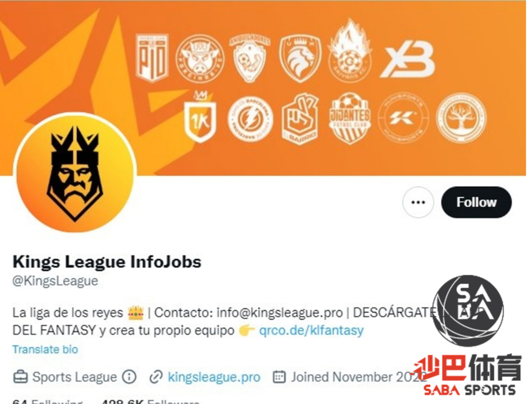Click the XB logo in banner

tap(408, 59)
